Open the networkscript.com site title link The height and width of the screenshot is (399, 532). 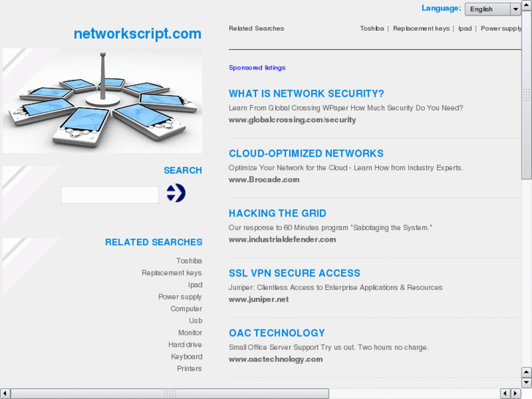click(138, 34)
